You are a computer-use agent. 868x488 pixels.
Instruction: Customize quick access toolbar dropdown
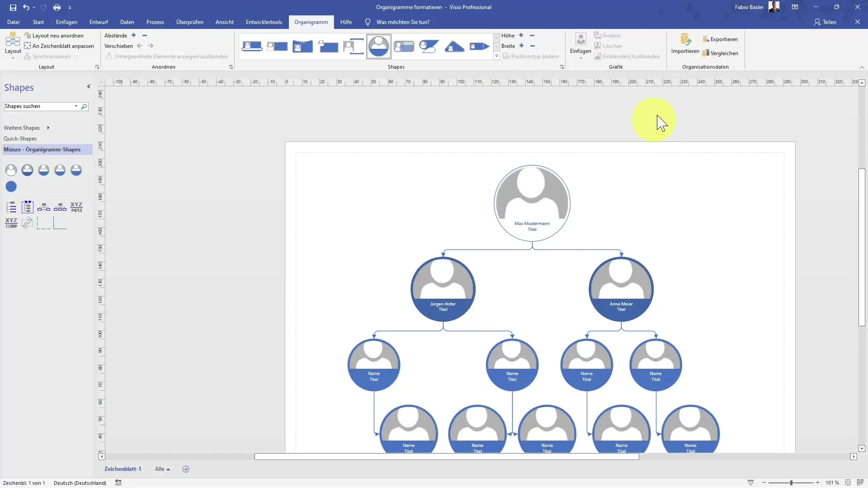(x=70, y=8)
